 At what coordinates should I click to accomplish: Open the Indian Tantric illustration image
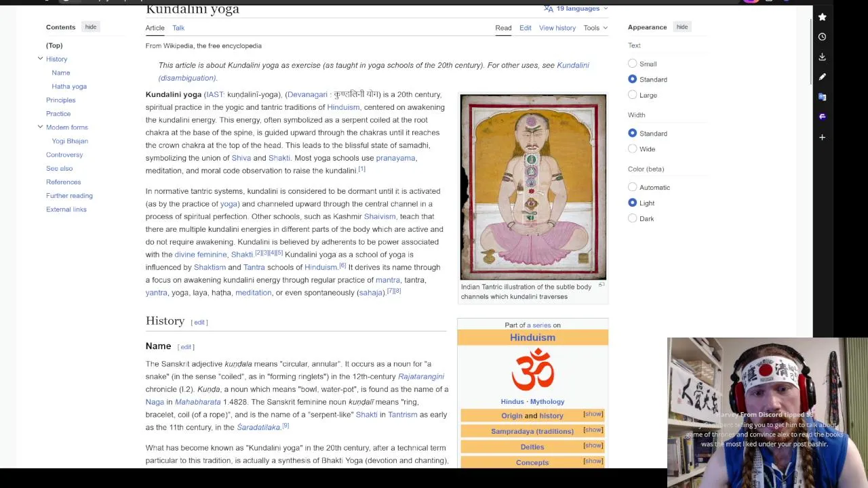tap(533, 187)
